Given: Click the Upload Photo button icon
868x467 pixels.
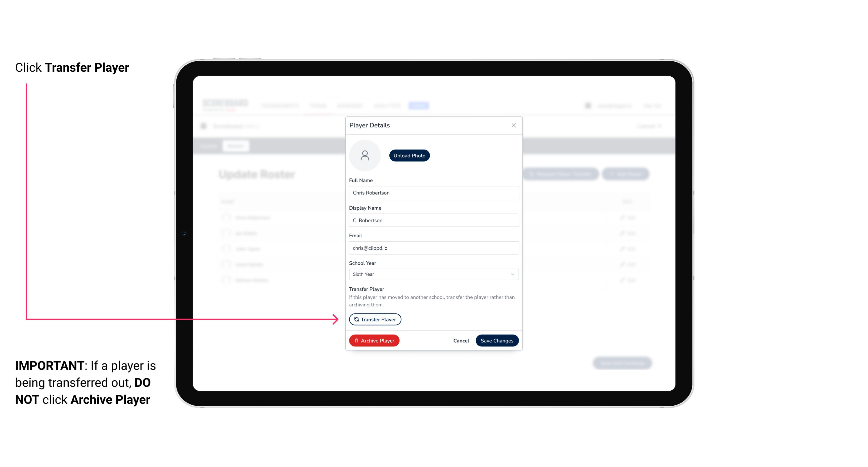Looking at the screenshot, I should [409, 155].
